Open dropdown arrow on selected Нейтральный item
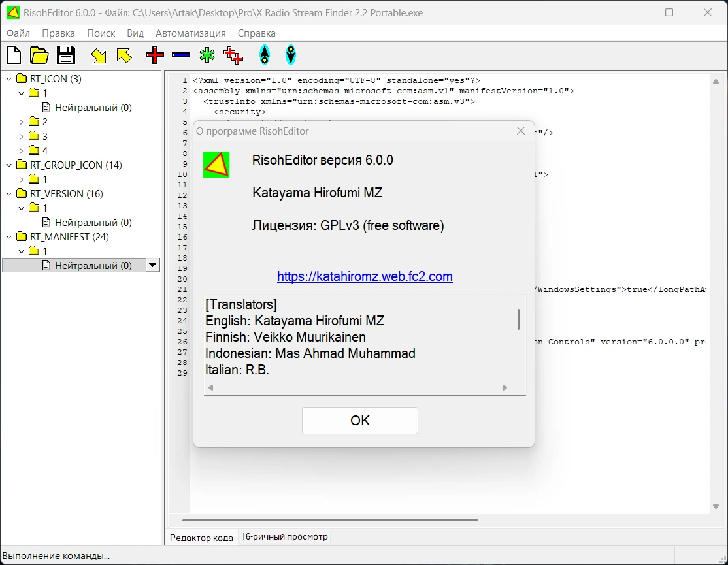Screen dimensions: 728x565 (x=152, y=265)
